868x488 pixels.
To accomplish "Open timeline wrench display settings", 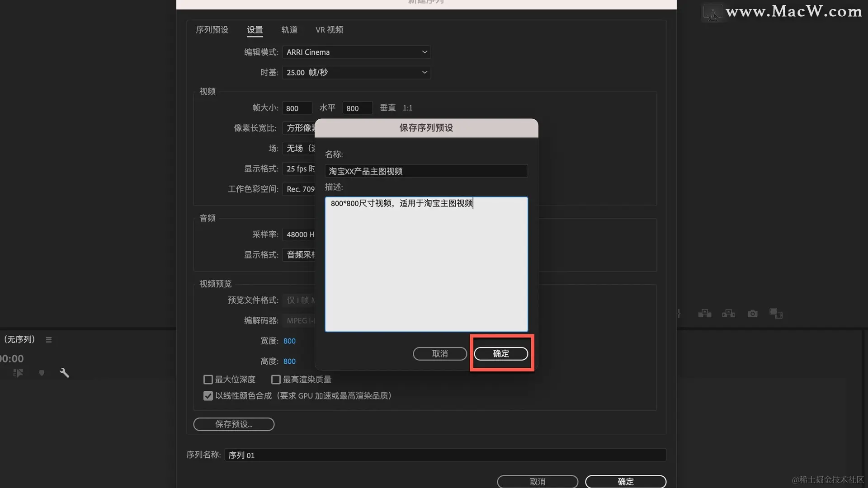I will click(64, 373).
